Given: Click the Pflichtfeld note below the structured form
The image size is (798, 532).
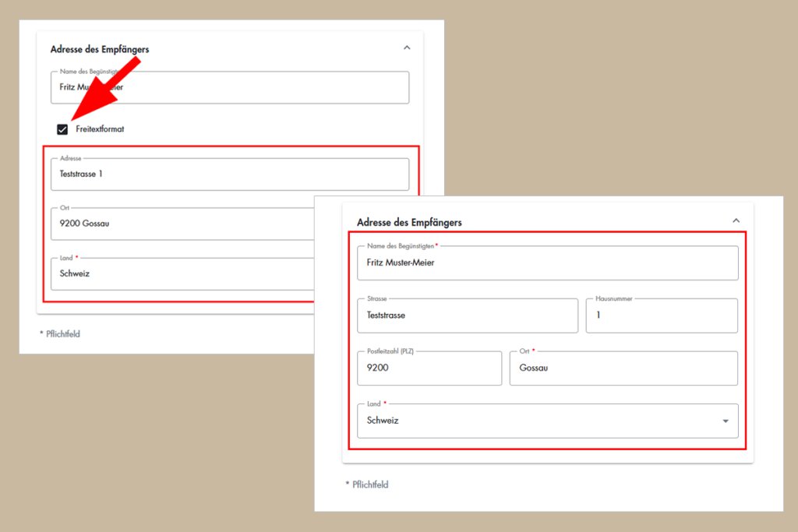Looking at the screenshot, I should click(366, 484).
